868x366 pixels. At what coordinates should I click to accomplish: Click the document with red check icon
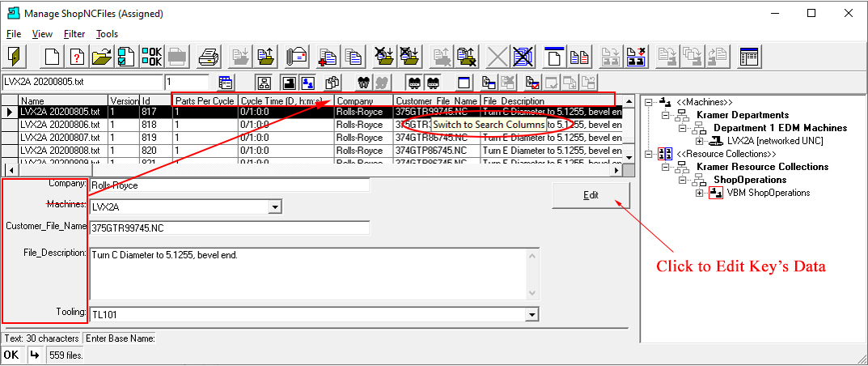click(x=531, y=83)
